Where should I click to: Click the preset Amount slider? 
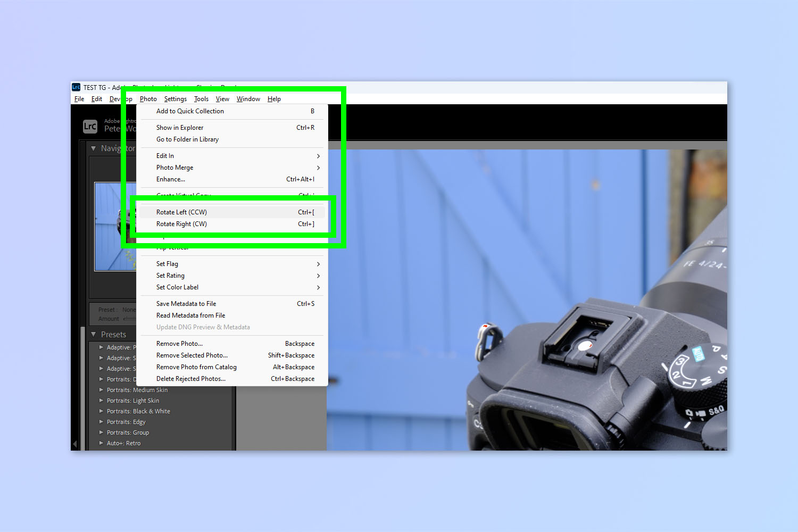tap(130, 319)
